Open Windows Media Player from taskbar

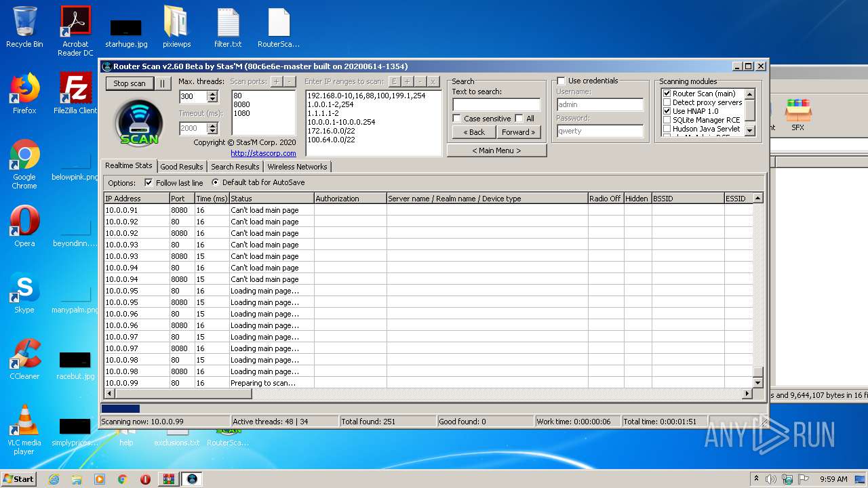pyautogui.click(x=100, y=479)
